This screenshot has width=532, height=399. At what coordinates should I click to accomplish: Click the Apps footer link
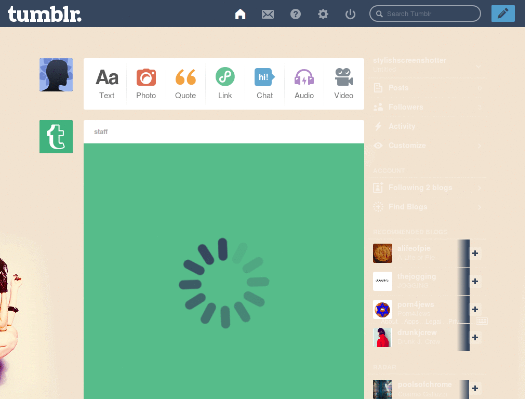pyautogui.click(x=411, y=321)
